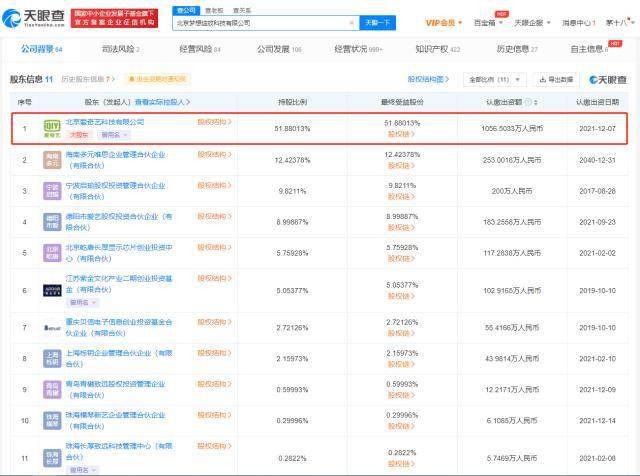
Task: Open the 股权结构图 link above the table
Action: tap(428, 79)
